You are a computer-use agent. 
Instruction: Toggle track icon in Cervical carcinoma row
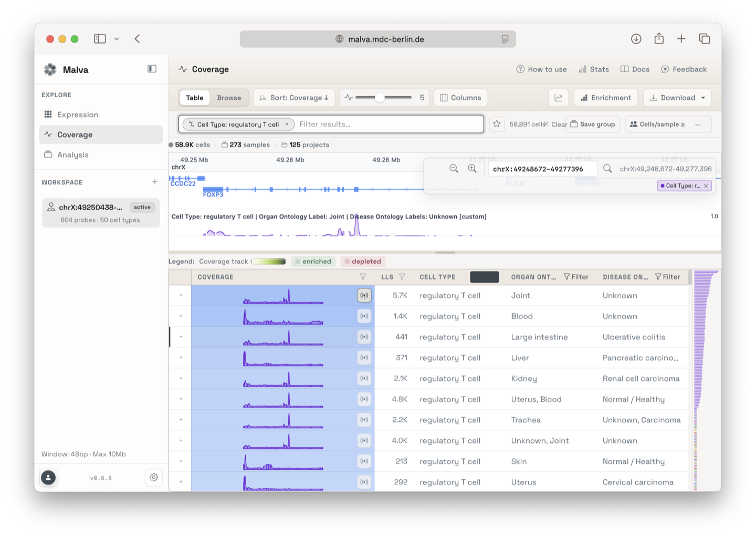click(364, 482)
